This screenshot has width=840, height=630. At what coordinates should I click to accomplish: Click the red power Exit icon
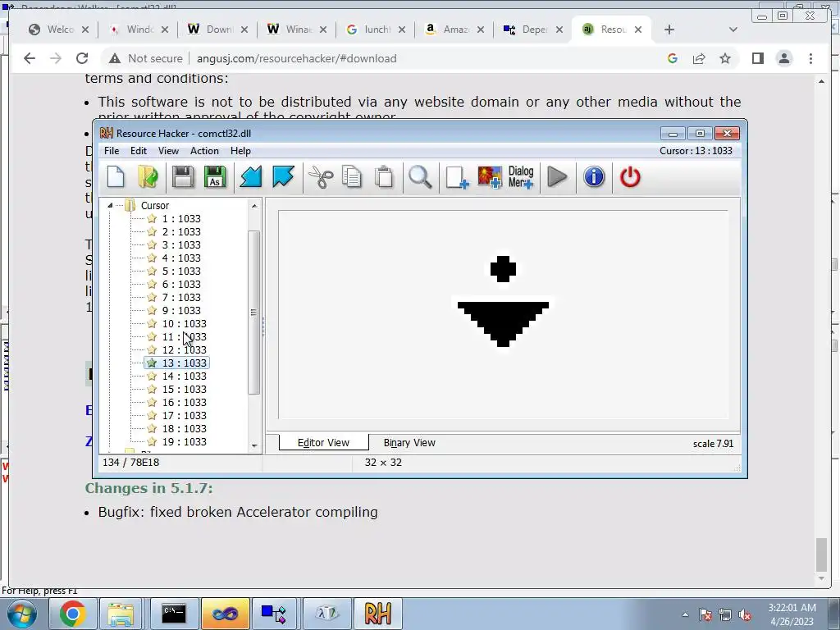630,177
